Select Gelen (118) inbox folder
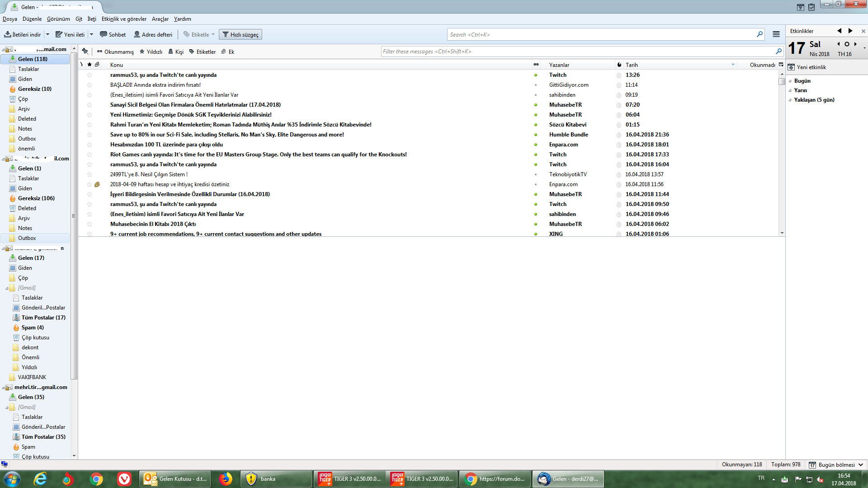 point(35,59)
